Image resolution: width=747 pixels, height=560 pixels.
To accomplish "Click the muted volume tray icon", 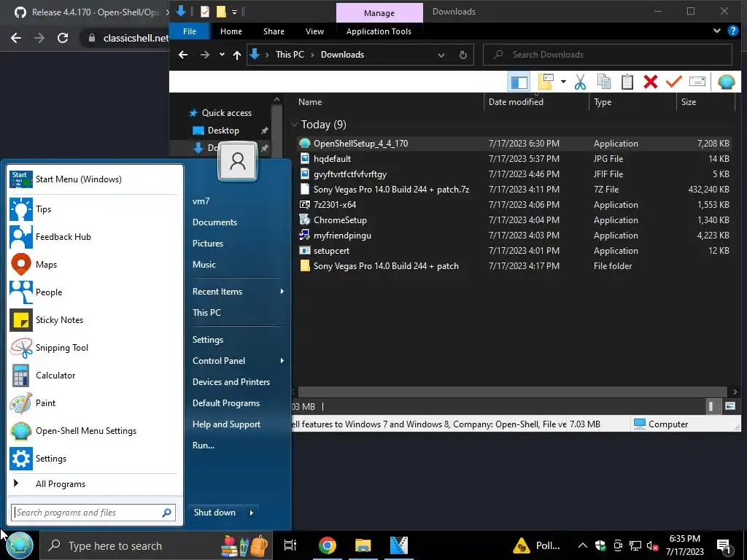I will 652,545.
